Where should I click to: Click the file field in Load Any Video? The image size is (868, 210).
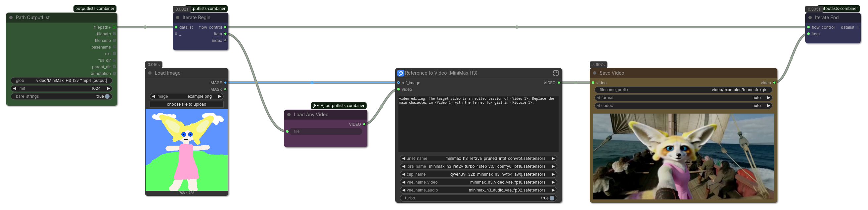pyautogui.click(x=326, y=131)
